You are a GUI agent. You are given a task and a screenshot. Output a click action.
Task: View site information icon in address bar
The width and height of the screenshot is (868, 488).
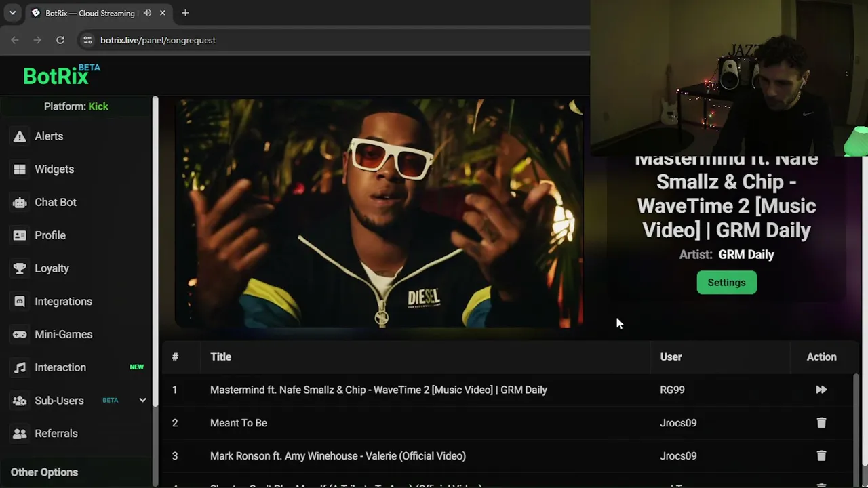87,40
